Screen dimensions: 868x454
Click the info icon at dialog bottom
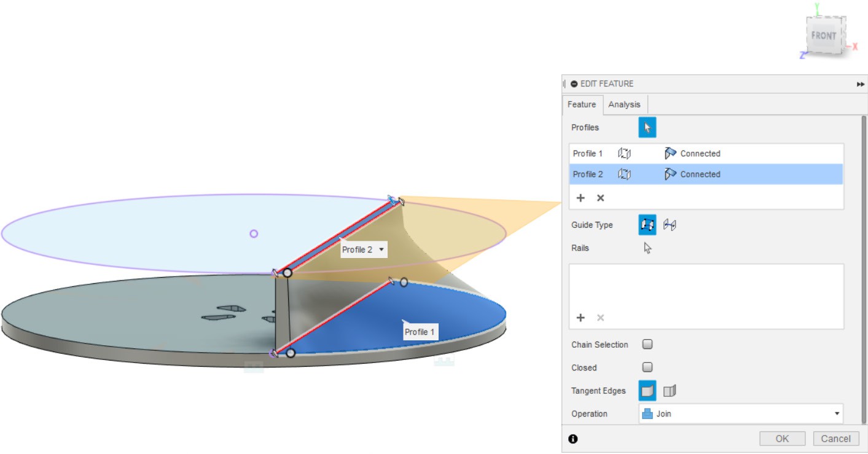tap(573, 439)
